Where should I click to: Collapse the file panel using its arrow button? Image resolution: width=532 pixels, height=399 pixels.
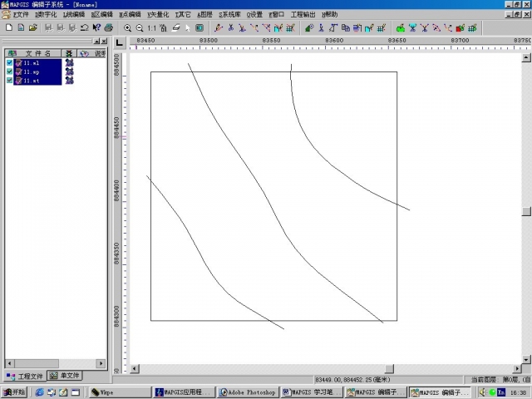tap(96, 41)
